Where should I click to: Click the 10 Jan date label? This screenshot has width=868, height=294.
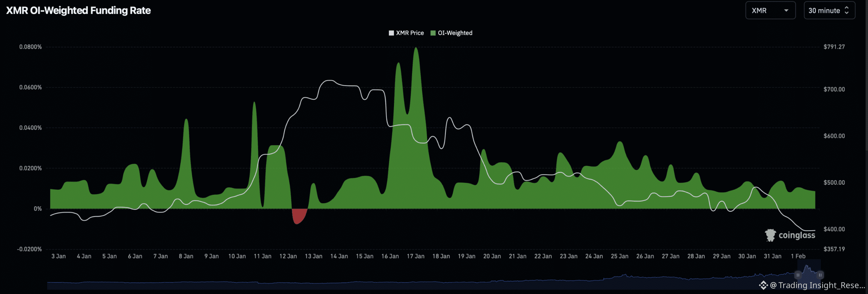[237, 256]
